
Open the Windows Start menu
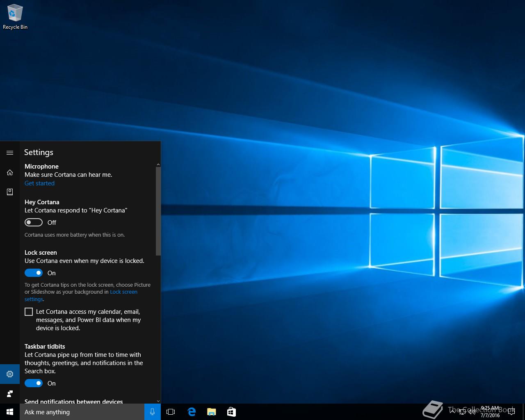pos(10,412)
